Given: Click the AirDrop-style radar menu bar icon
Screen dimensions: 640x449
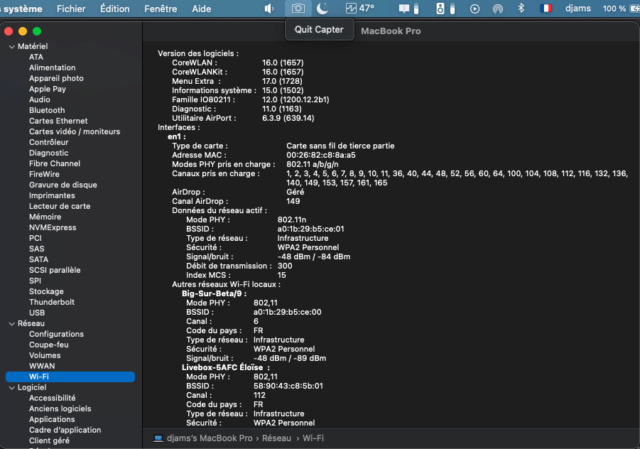Looking at the screenshot, I should (498, 9).
